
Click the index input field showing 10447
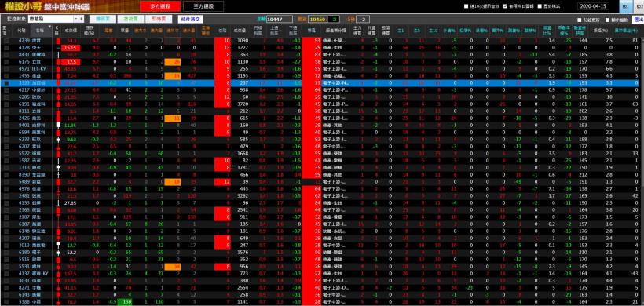point(280,19)
